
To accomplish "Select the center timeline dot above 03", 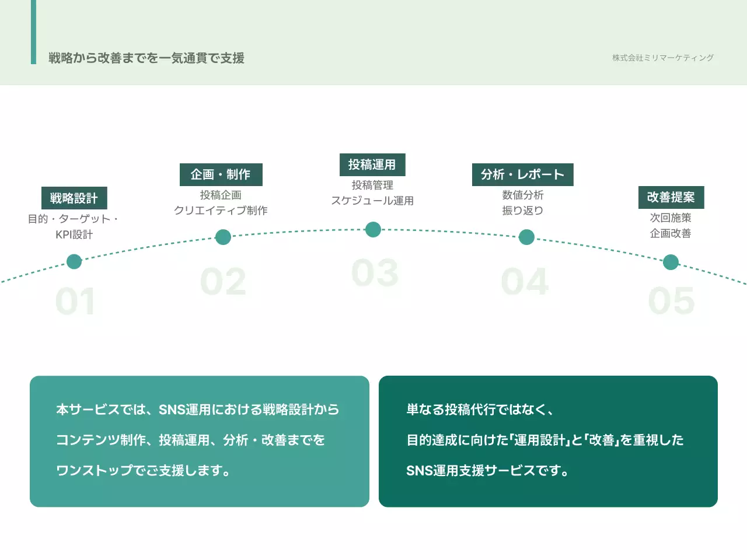I will tap(373, 229).
